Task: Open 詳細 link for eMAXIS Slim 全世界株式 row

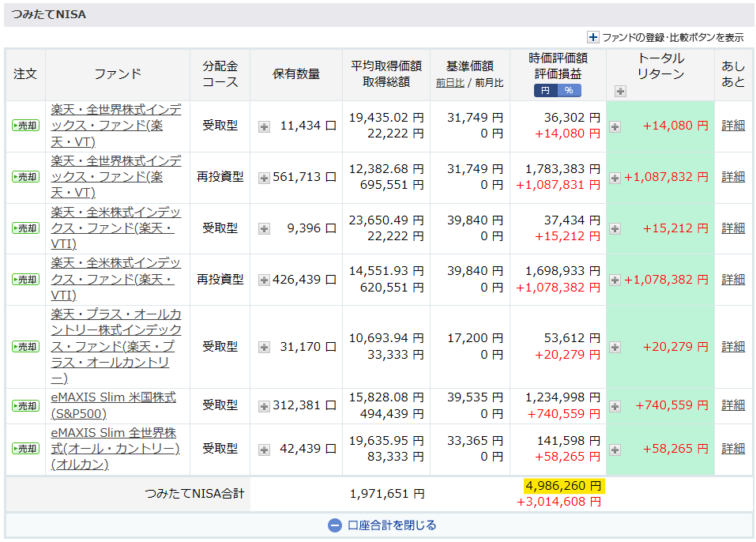Action: pyautogui.click(x=732, y=449)
